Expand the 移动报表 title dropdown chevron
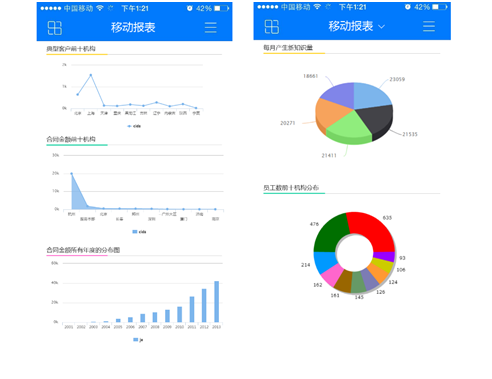This screenshot has height=379, width=492. point(382,27)
